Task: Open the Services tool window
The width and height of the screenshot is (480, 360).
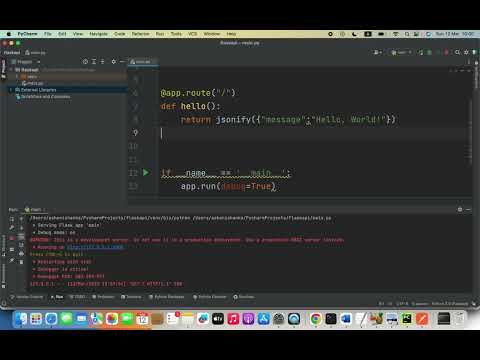Action: [x=244, y=297]
